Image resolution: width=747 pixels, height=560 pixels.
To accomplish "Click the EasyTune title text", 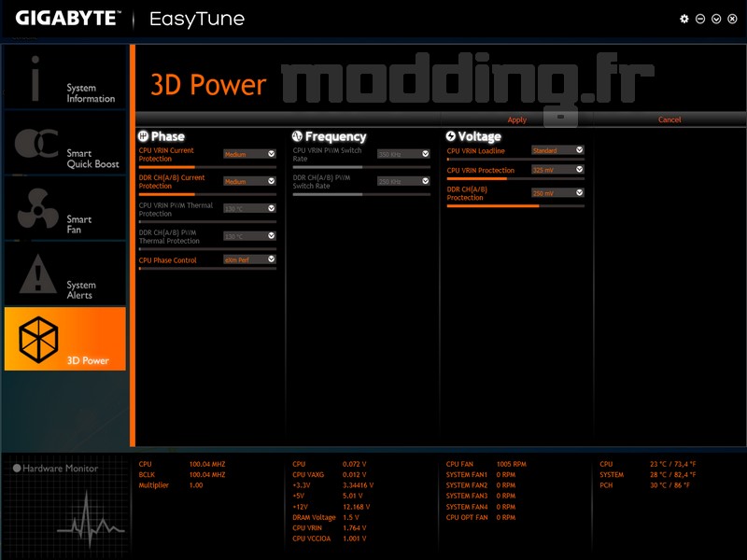I will click(x=197, y=19).
